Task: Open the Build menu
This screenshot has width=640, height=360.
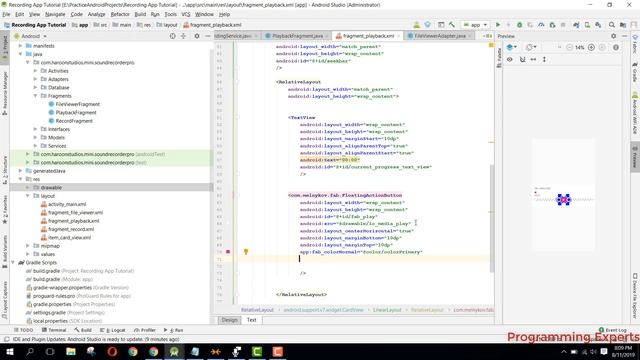Action: [x=140, y=14]
